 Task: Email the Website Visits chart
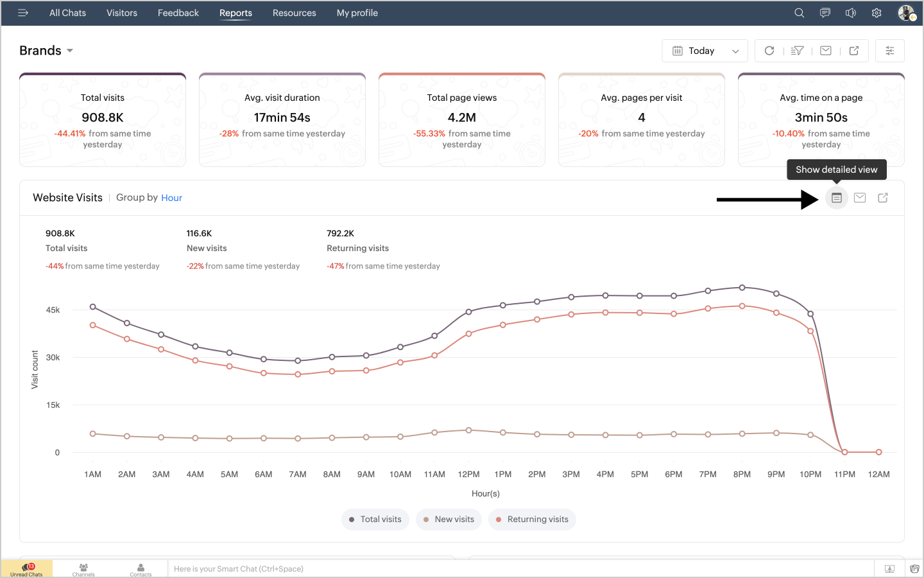pos(860,198)
